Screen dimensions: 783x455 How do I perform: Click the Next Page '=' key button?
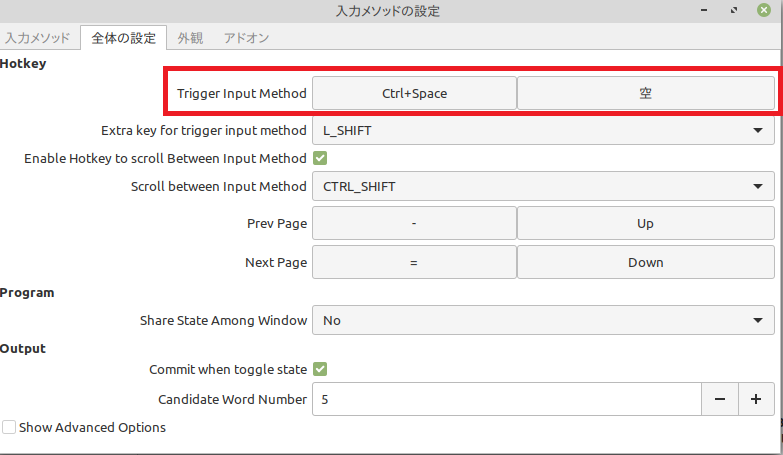tap(414, 262)
